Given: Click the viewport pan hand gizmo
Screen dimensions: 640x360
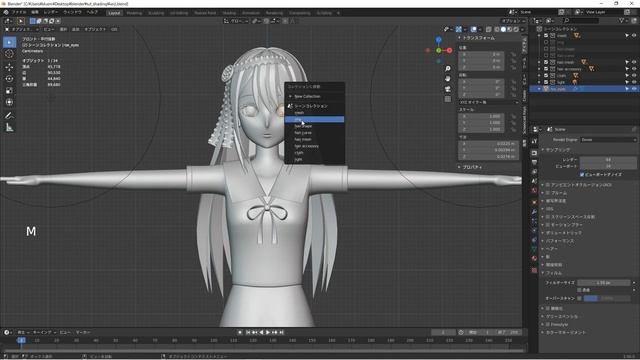Looking at the screenshot, I should click(448, 78).
